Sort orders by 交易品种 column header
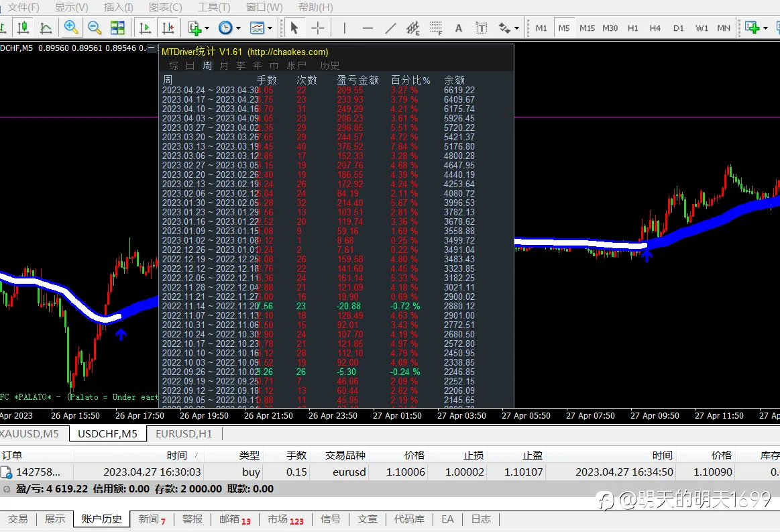This screenshot has height=532, width=780. click(345, 455)
